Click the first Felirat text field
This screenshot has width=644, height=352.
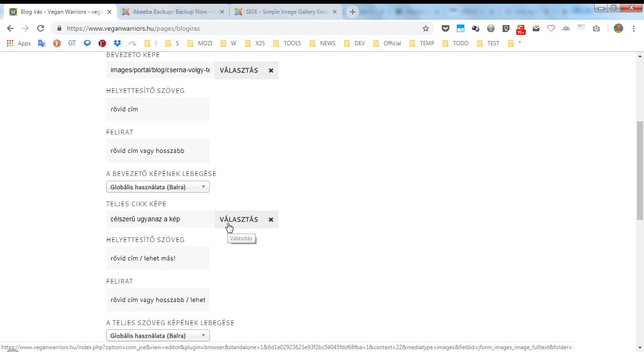coord(157,151)
